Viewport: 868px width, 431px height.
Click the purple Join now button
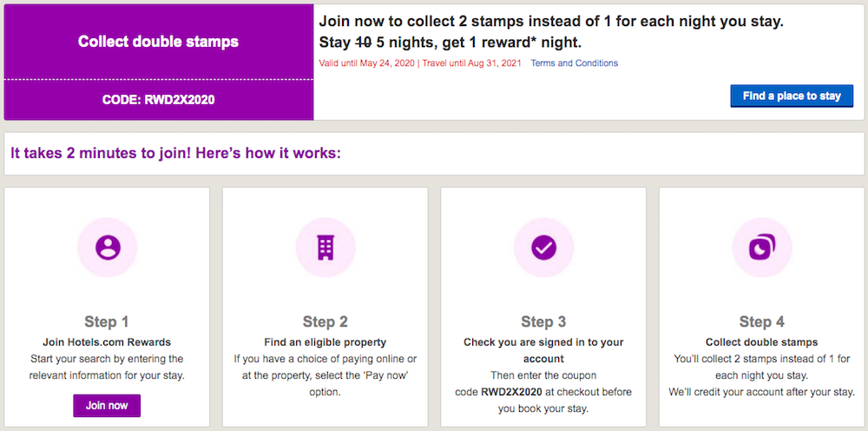107,406
